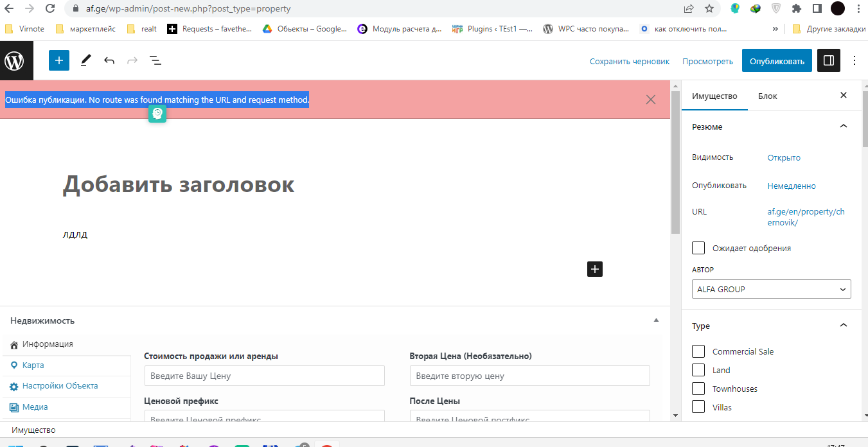Open the realt bookmark folder
This screenshot has height=447, width=868.
point(142,29)
